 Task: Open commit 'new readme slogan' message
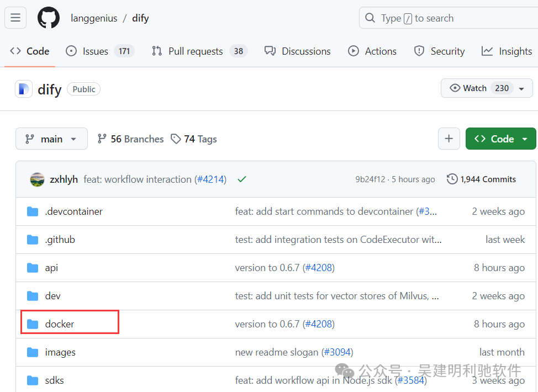point(277,352)
